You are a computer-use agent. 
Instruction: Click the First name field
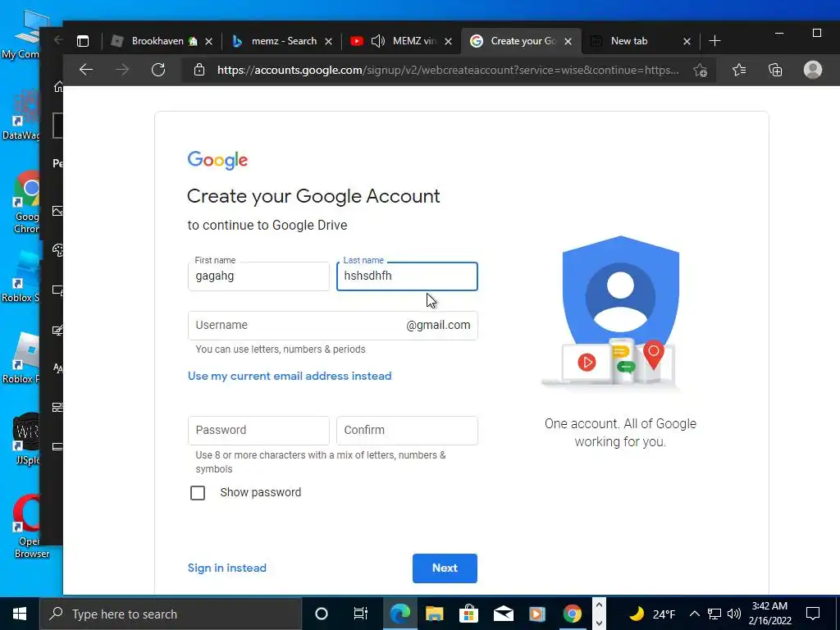(x=258, y=276)
